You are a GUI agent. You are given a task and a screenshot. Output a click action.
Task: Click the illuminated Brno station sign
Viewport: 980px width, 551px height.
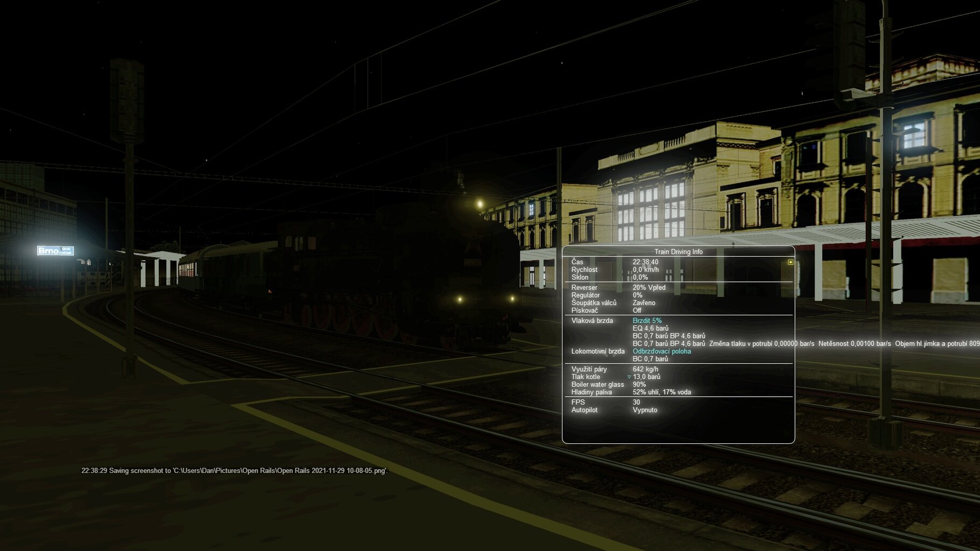(x=55, y=251)
